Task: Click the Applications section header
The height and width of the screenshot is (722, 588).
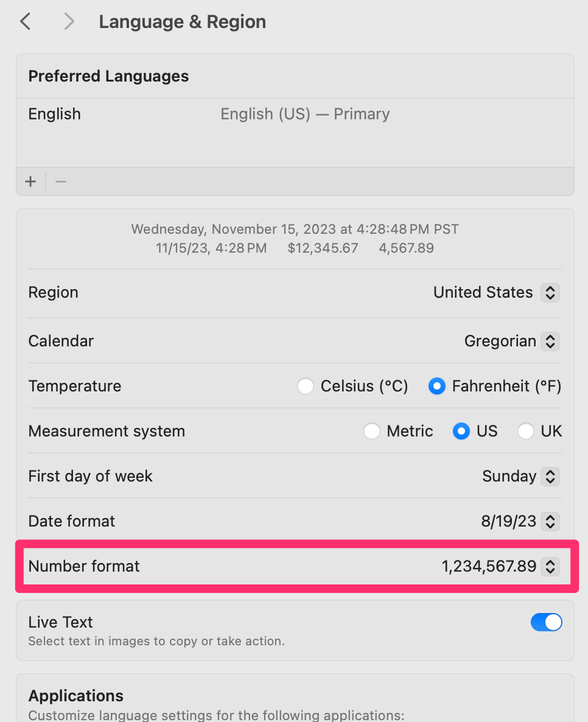Action: click(x=75, y=696)
